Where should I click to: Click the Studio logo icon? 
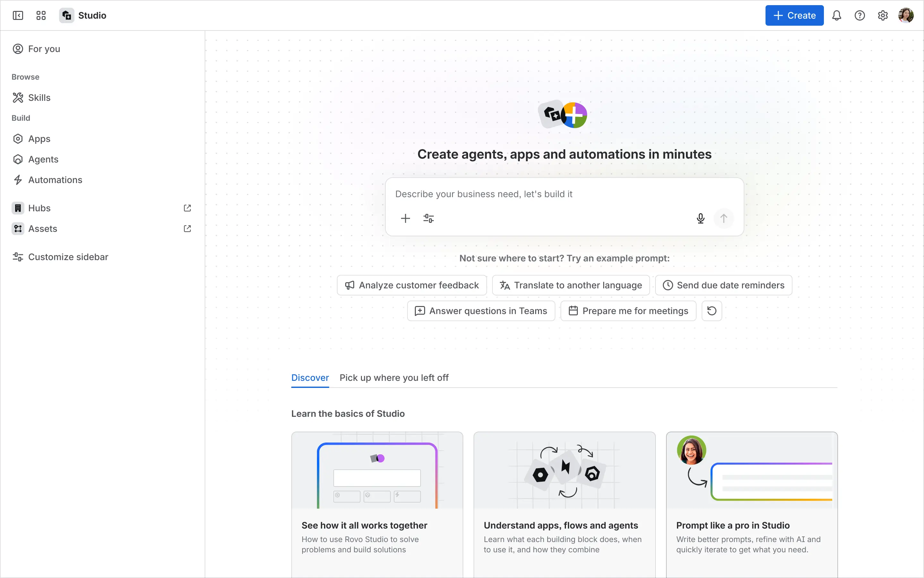click(66, 15)
